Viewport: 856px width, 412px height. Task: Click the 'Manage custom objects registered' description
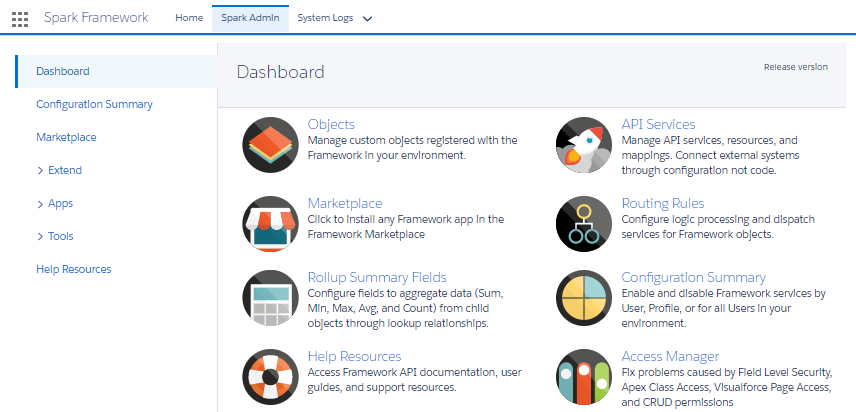click(x=413, y=147)
